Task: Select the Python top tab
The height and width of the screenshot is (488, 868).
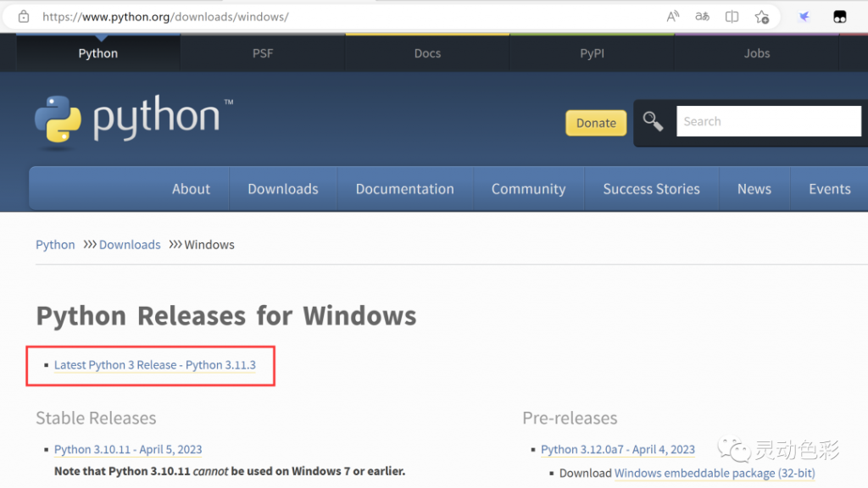Action: [98, 53]
